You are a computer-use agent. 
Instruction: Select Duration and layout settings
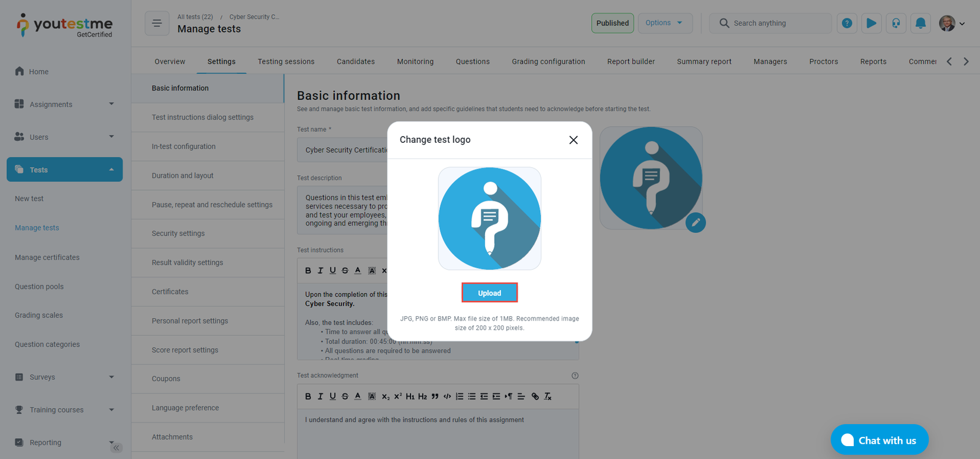208,175
